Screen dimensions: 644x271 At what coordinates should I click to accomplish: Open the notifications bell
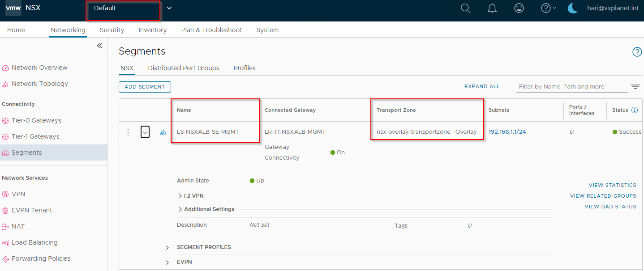(x=492, y=8)
